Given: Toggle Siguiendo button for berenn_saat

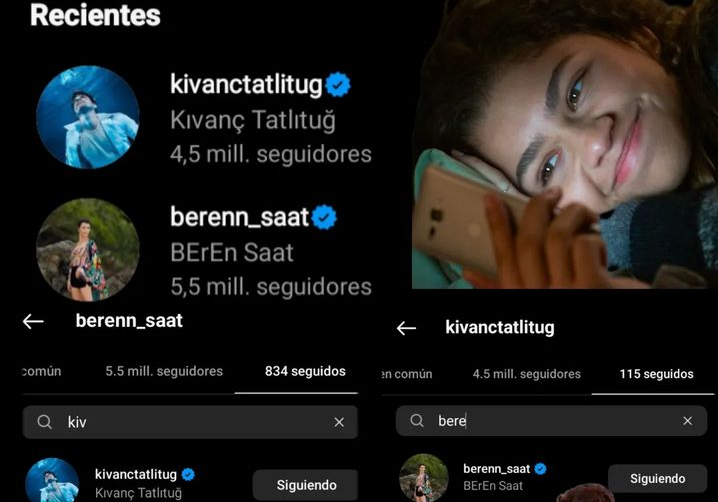Looking at the screenshot, I should (x=657, y=479).
